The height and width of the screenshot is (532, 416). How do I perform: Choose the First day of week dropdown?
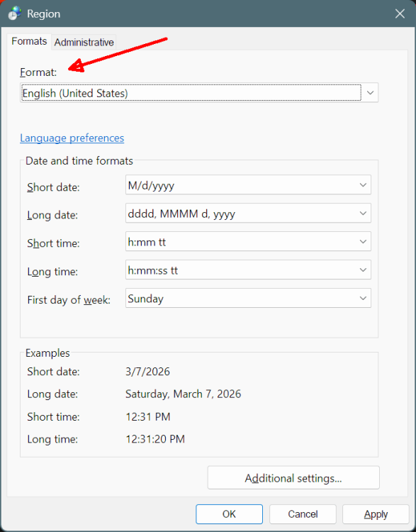(248, 298)
